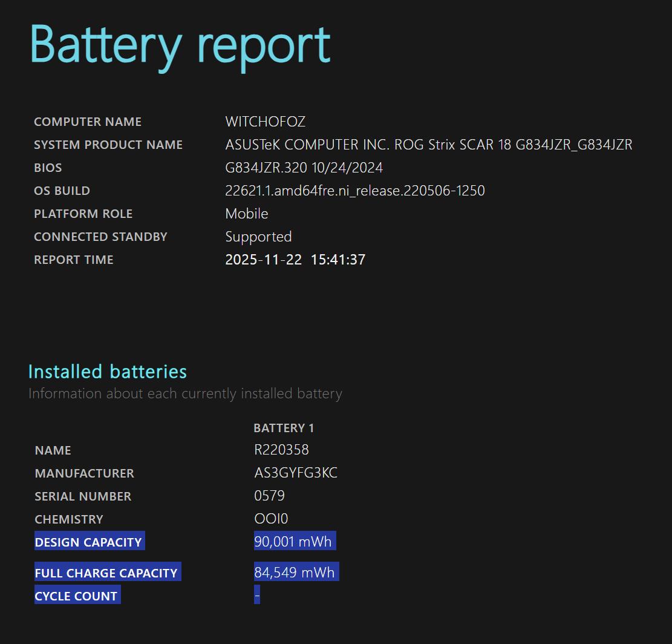Click the highlighted 84,549 mWh full charge value
The height and width of the screenshot is (644, 672).
(x=294, y=572)
